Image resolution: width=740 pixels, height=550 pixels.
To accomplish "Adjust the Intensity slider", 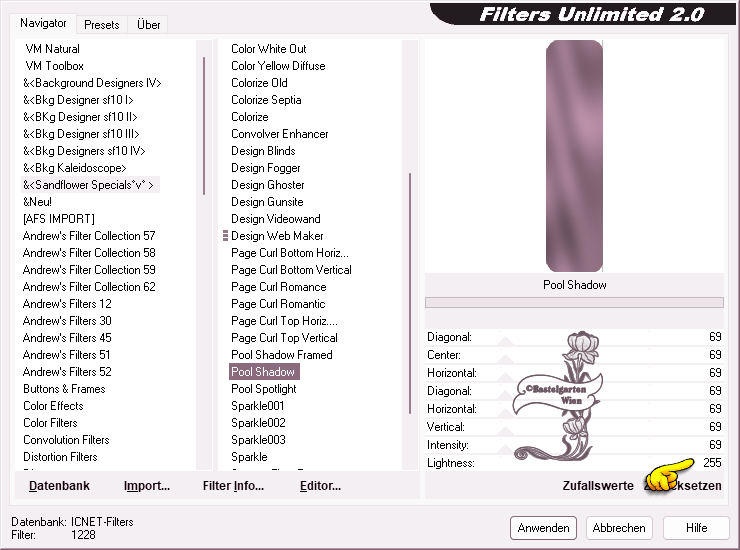I will pos(574,445).
